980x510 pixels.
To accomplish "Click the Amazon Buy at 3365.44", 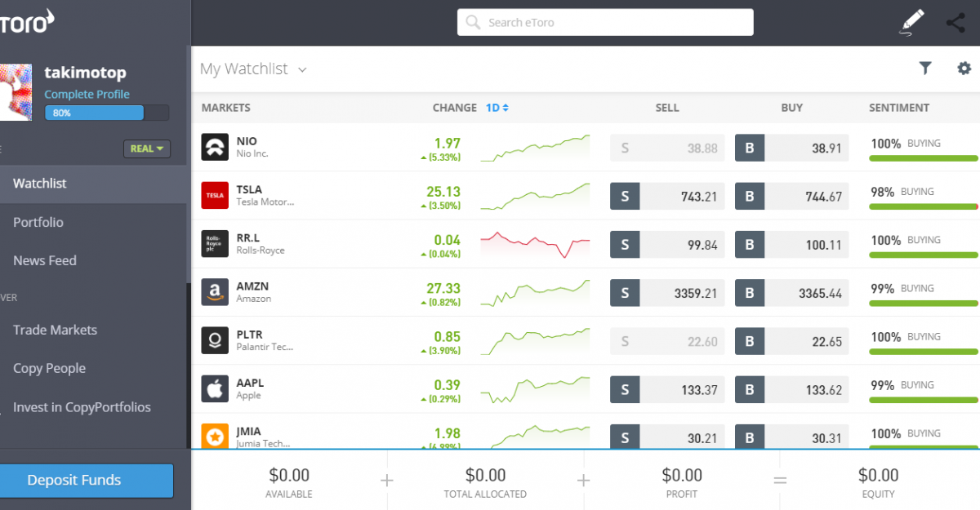I will pos(792,292).
